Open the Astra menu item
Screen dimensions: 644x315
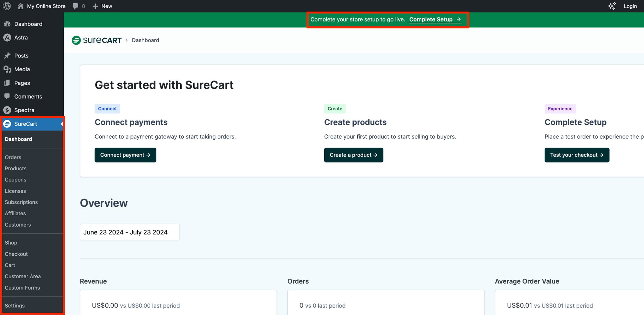[x=21, y=38]
